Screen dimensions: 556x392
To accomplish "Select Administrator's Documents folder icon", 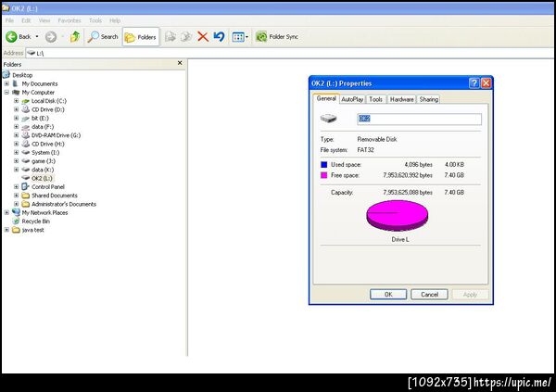I will pos(26,204).
